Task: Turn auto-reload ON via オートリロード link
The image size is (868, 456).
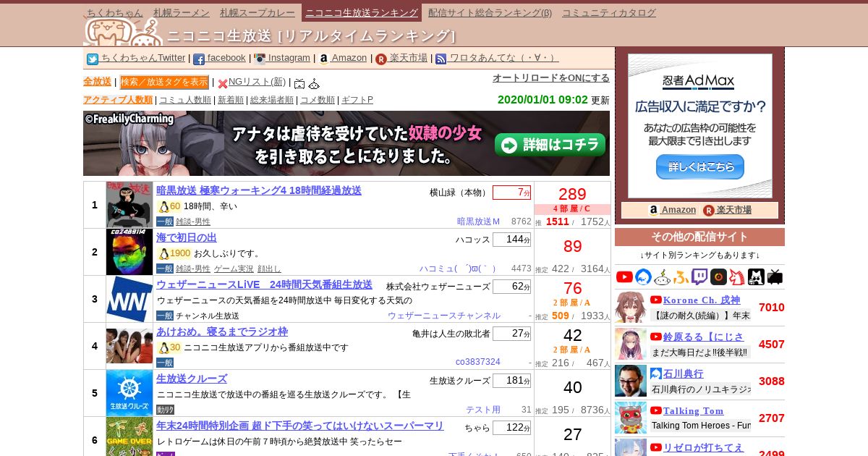Action: pos(551,78)
